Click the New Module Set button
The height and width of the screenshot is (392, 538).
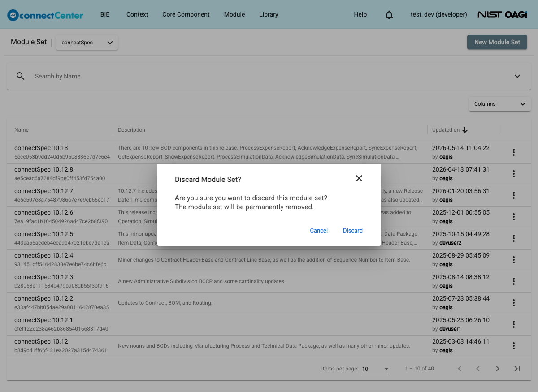(497, 42)
